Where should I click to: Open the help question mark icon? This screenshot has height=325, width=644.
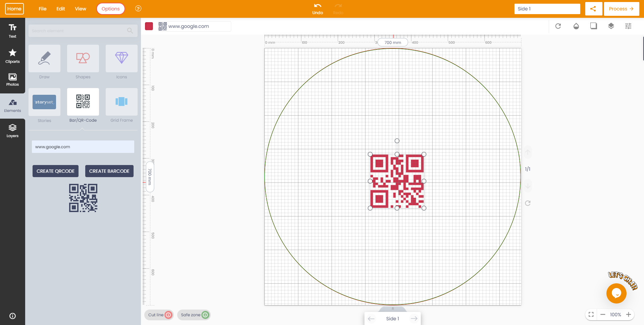point(138,9)
